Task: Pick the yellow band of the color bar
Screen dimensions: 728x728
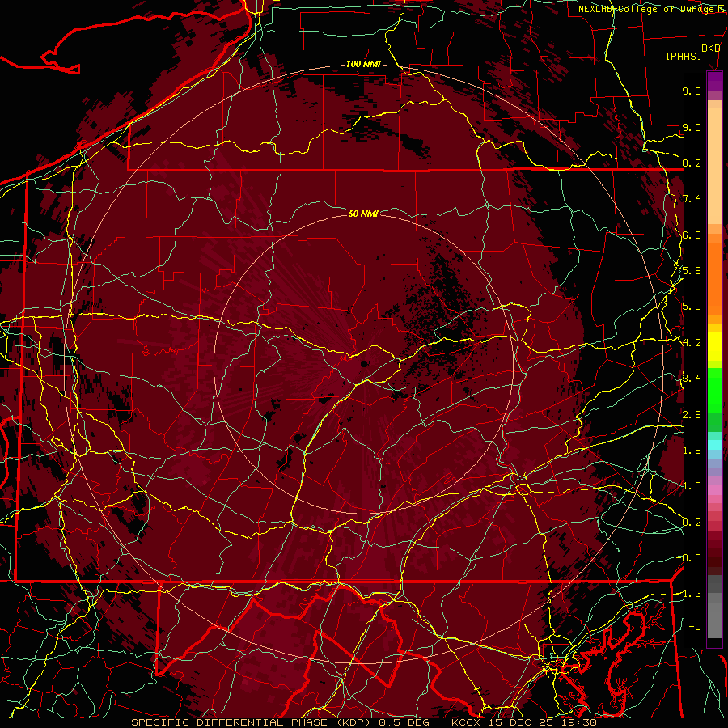Action: (x=714, y=346)
